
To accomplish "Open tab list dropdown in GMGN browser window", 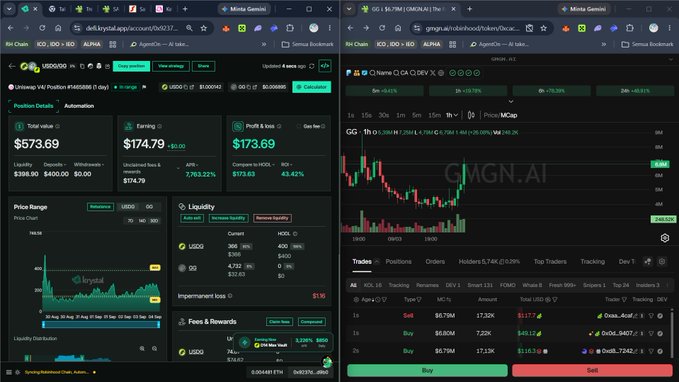I will pos(349,9).
